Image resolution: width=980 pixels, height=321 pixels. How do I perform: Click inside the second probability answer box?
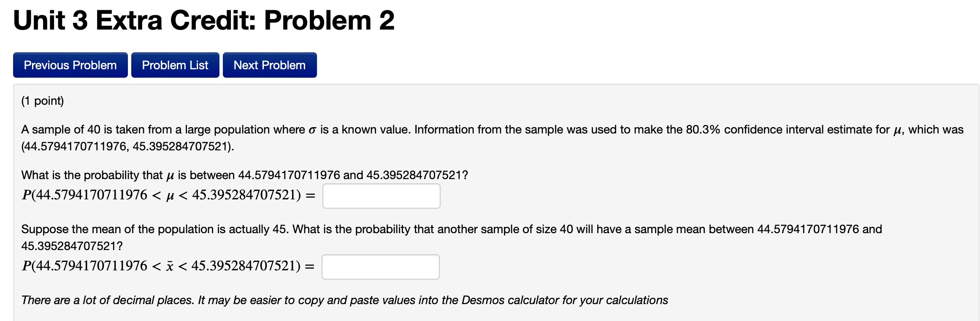click(380, 267)
